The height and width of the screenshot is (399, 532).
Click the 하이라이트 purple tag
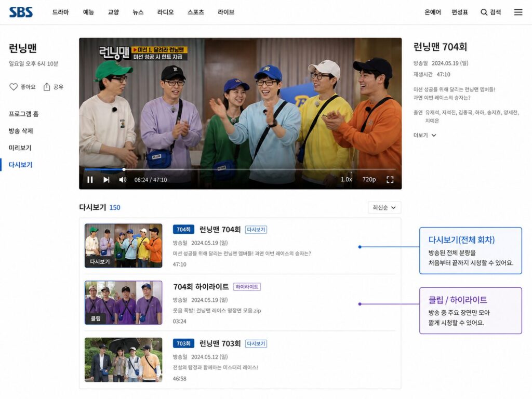click(247, 287)
